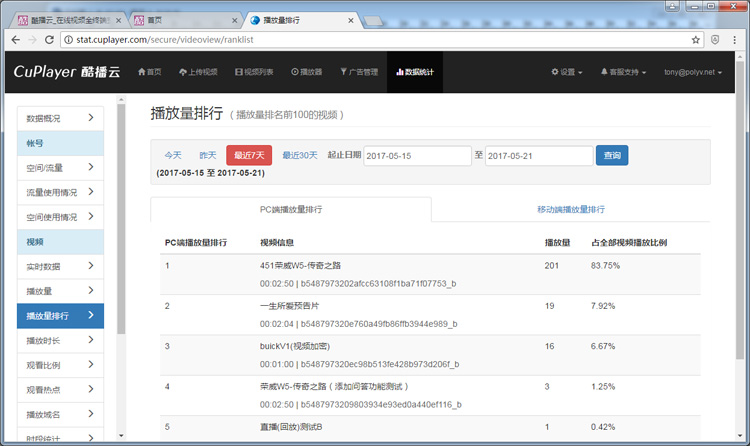
Task: Open the 播放器 player section
Action: pos(307,72)
